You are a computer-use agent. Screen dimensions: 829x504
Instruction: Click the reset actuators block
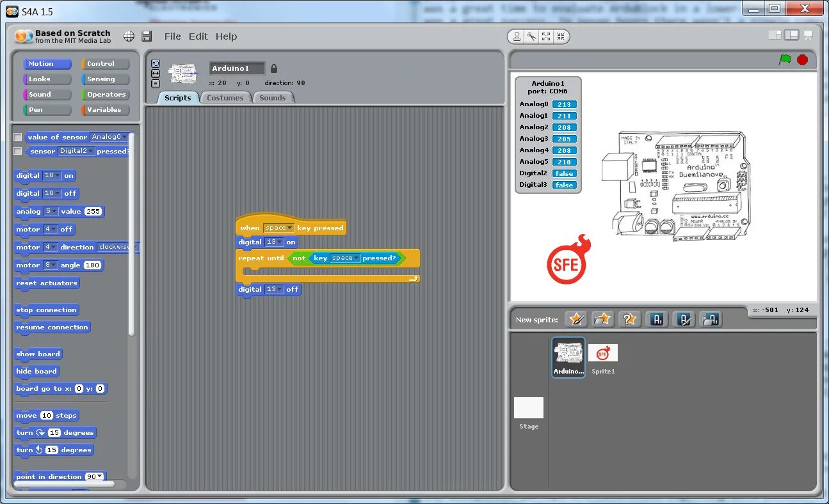(47, 283)
